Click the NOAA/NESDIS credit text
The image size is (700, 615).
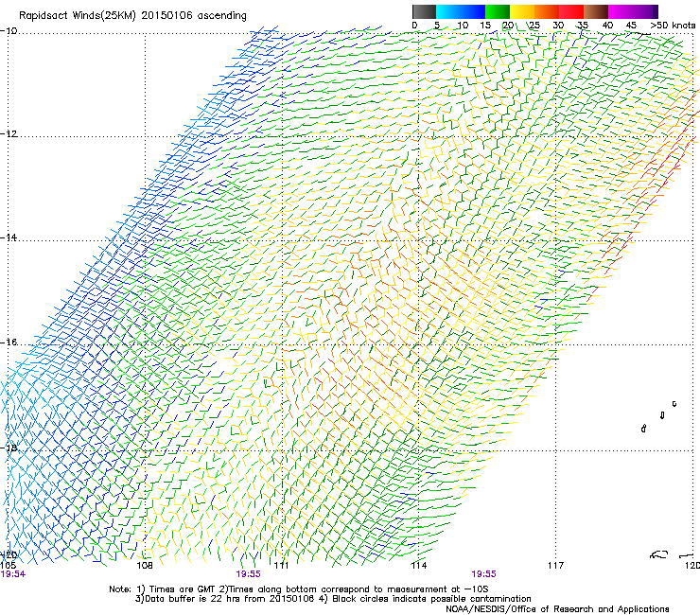tap(557, 609)
